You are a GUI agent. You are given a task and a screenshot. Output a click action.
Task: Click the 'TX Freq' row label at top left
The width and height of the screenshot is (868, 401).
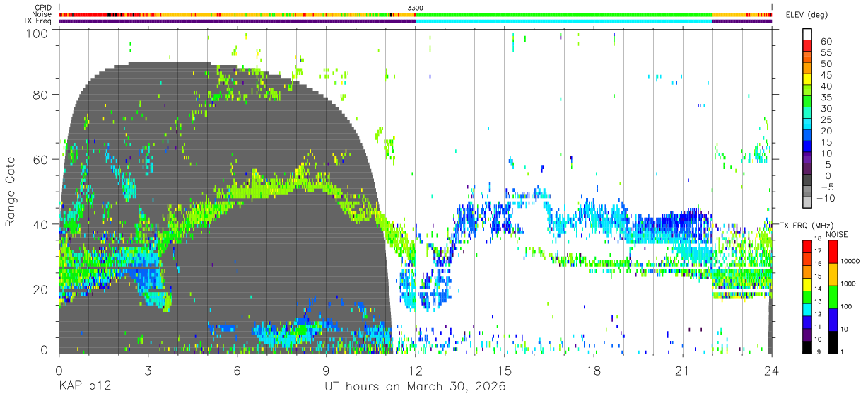tap(39, 21)
